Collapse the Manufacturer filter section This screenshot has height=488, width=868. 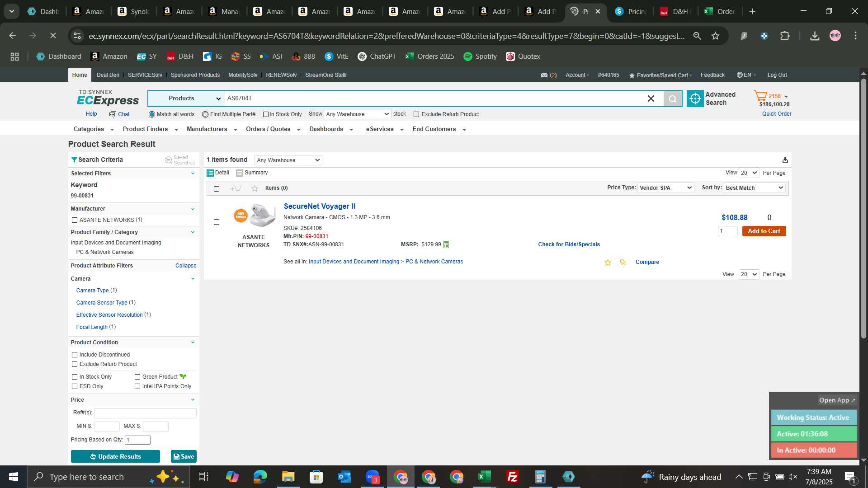(x=193, y=209)
